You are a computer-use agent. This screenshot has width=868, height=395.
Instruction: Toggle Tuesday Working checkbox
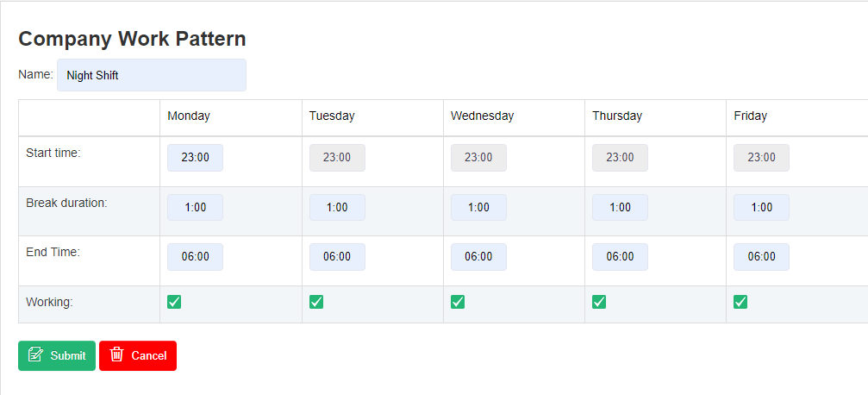(316, 302)
